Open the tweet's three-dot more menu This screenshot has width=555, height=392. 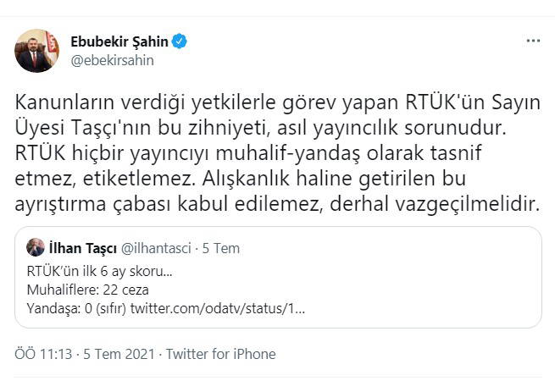pyautogui.click(x=533, y=41)
